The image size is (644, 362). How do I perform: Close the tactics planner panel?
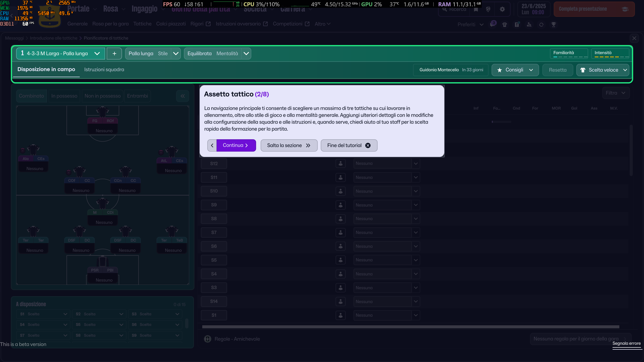pyautogui.click(x=634, y=38)
